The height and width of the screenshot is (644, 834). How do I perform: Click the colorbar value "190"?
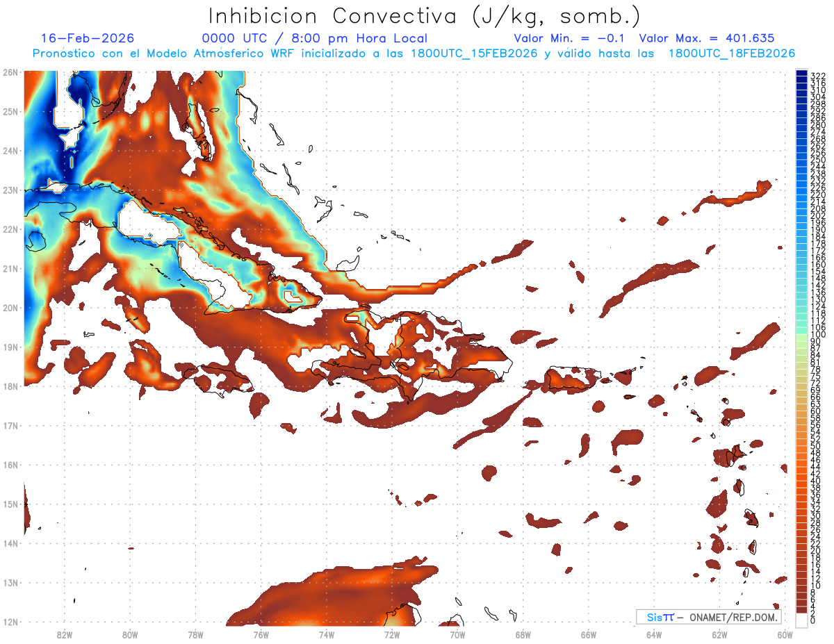[818, 230]
